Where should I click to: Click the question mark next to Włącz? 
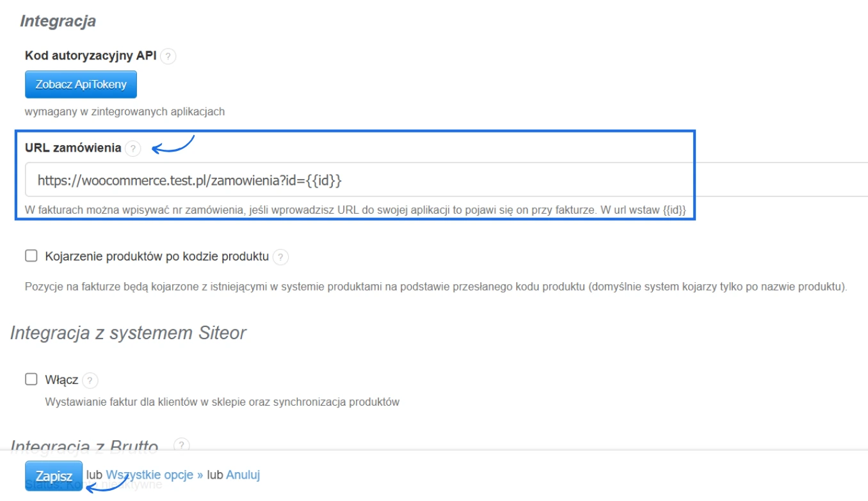click(x=90, y=381)
